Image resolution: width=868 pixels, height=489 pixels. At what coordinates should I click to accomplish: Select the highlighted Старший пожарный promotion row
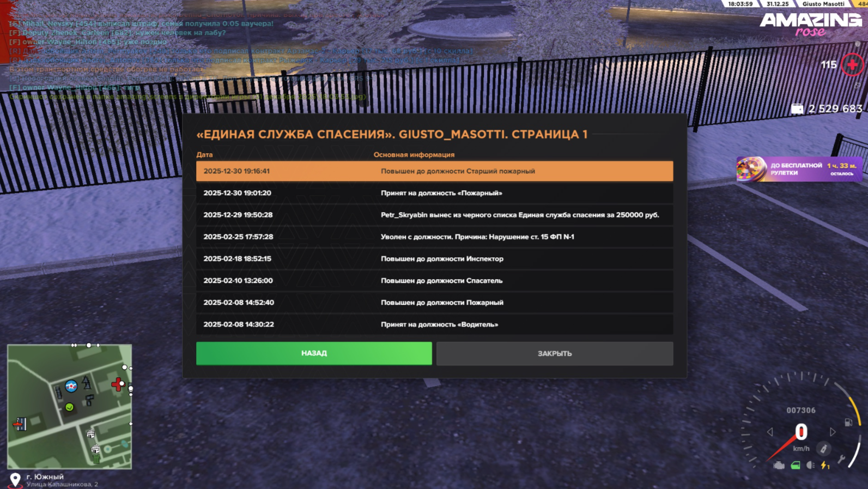click(434, 171)
